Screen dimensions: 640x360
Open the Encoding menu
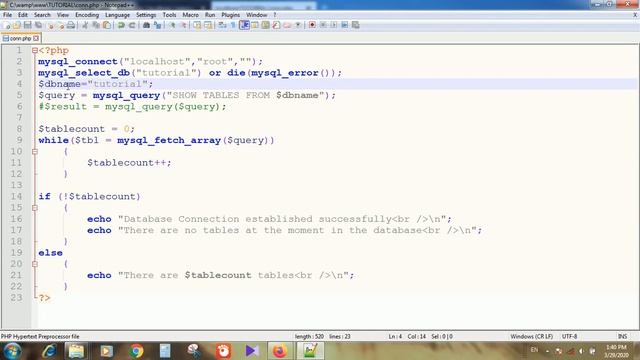(87, 15)
